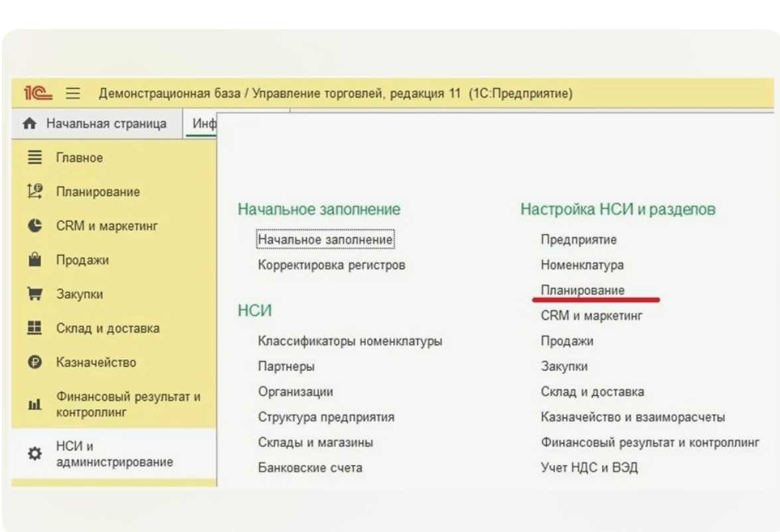Open Склад и доставка section in sidebar
The width and height of the screenshot is (780, 532).
click(x=114, y=328)
